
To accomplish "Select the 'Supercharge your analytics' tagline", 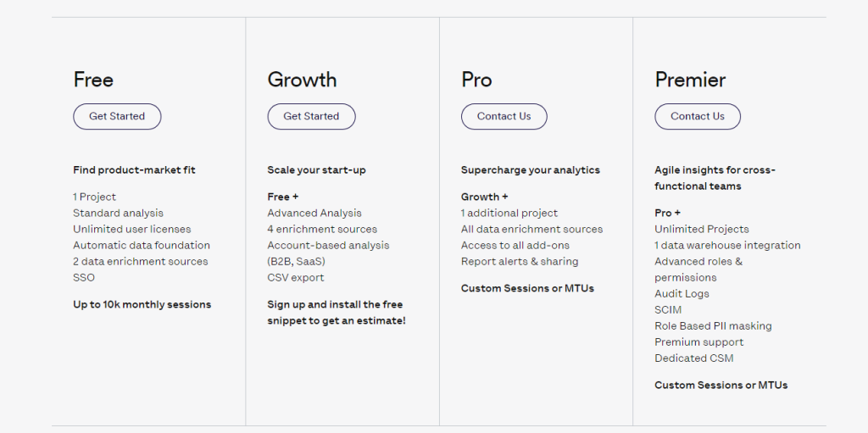I will (531, 170).
